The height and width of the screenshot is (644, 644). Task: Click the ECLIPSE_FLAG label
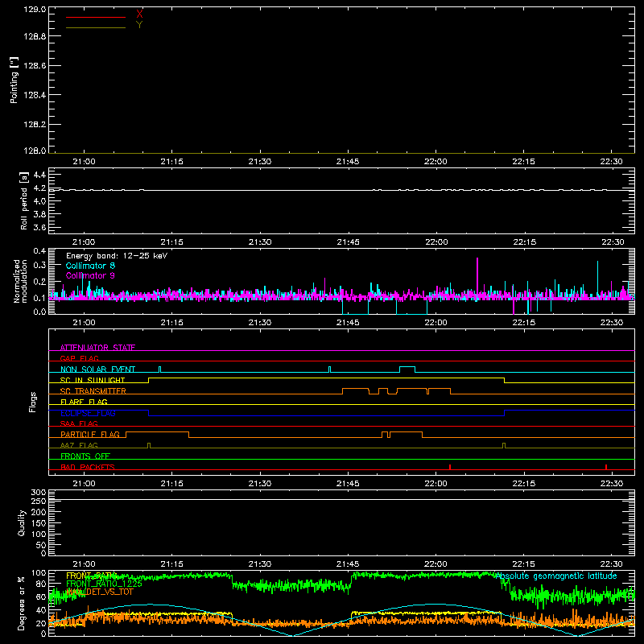(x=88, y=413)
